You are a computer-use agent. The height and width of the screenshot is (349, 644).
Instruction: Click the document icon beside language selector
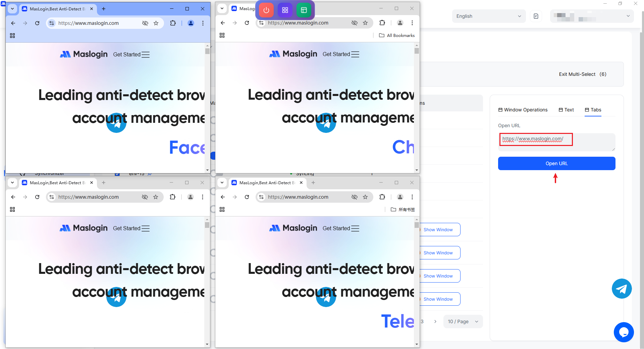point(536,16)
